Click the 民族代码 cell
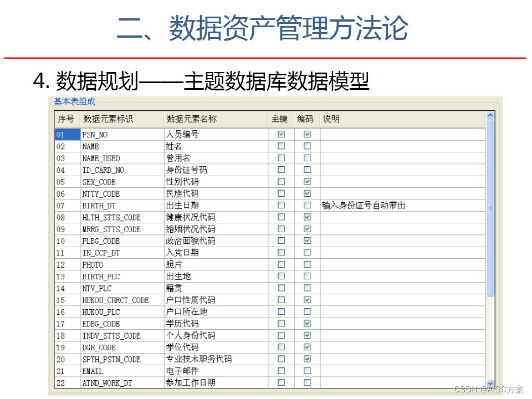 click(x=216, y=194)
